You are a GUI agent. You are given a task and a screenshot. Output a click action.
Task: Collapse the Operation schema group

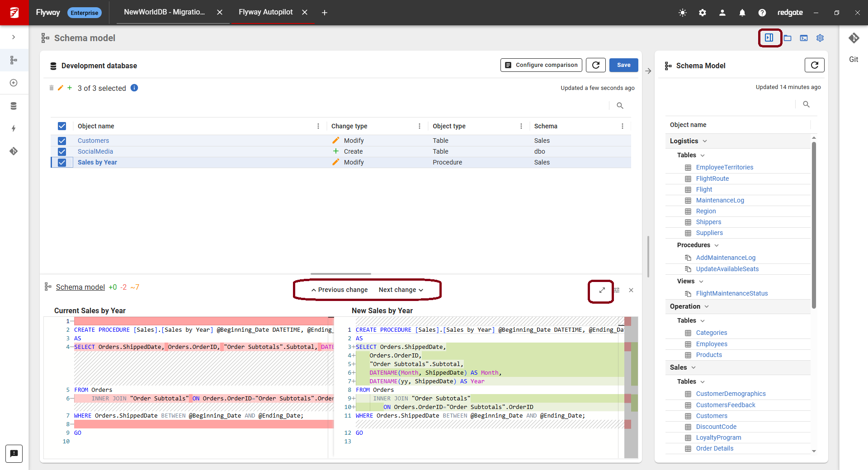pyautogui.click(x=707, y=306)
